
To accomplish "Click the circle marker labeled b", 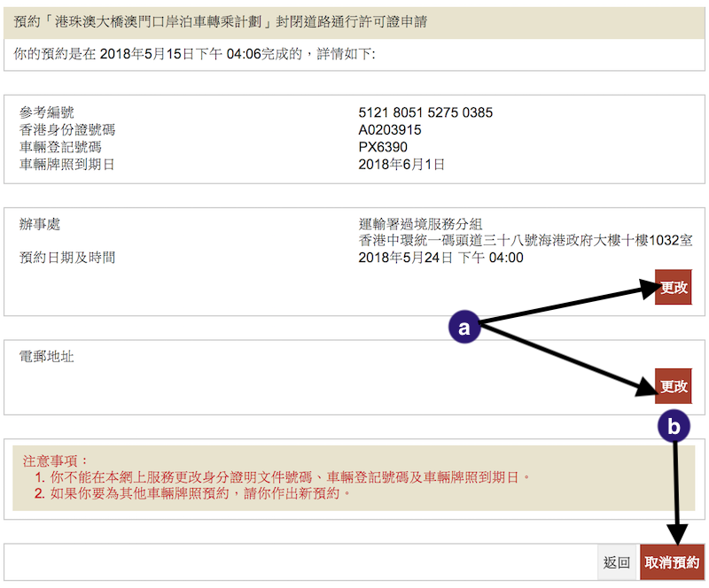I will point(674,426).
